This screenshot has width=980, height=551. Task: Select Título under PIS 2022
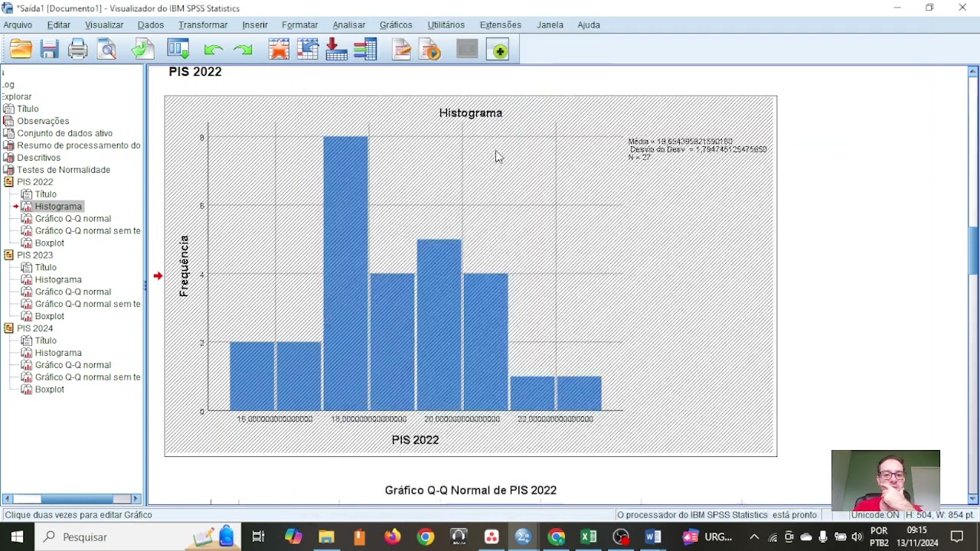pos(46,194)
